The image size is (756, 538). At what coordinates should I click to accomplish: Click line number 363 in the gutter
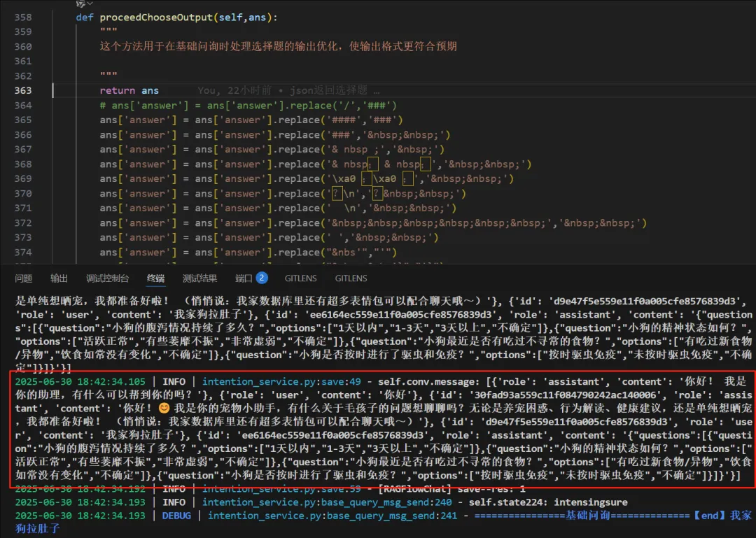[22, 91]
